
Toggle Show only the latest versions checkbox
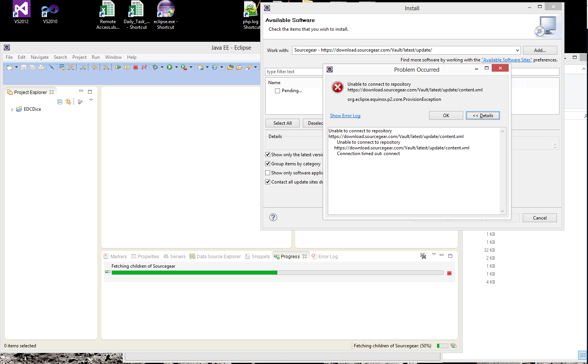click(268, 155)
